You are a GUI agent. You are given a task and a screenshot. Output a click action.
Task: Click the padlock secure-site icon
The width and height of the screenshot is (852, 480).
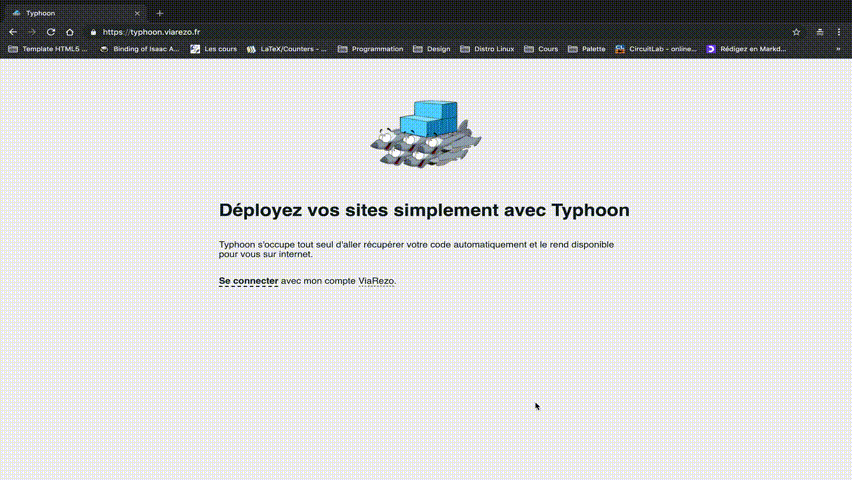tap(93, 32)
